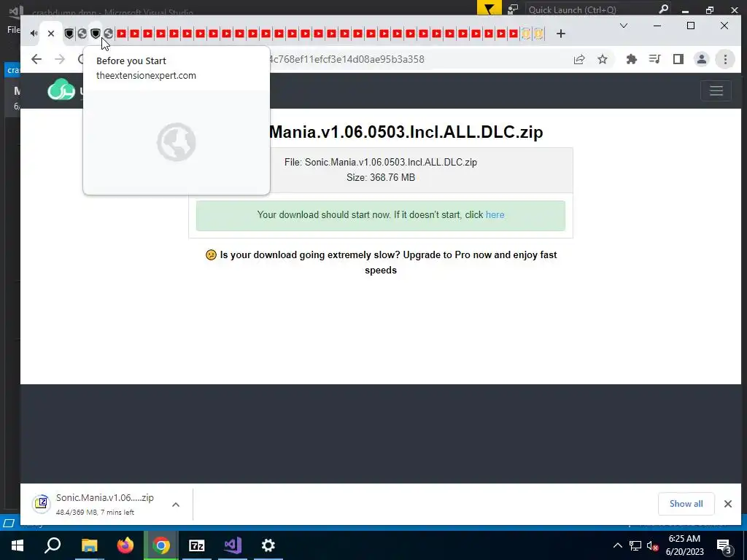Close the downloads bar
Screen dimensions: 747x560
(727, 504)
